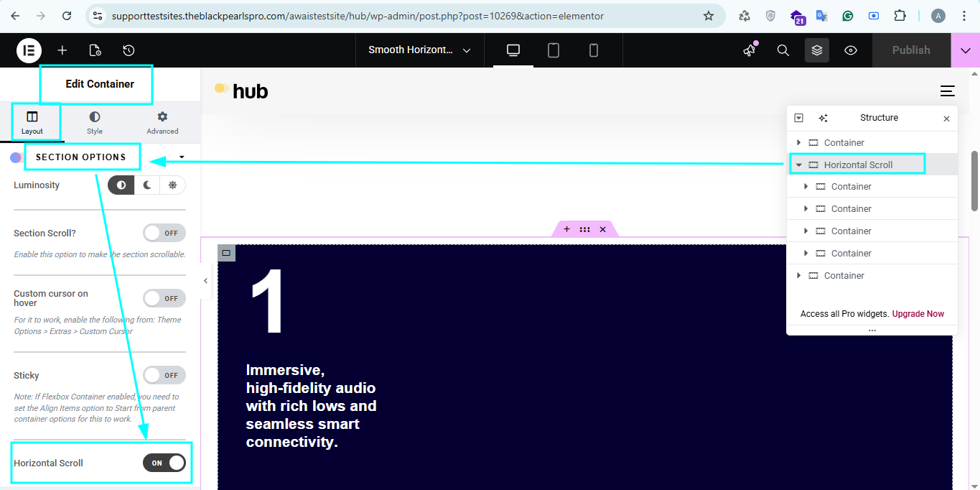The image size is (980, 490).
Task: Open the Grammarly extension icon
Action: point(848,16)
